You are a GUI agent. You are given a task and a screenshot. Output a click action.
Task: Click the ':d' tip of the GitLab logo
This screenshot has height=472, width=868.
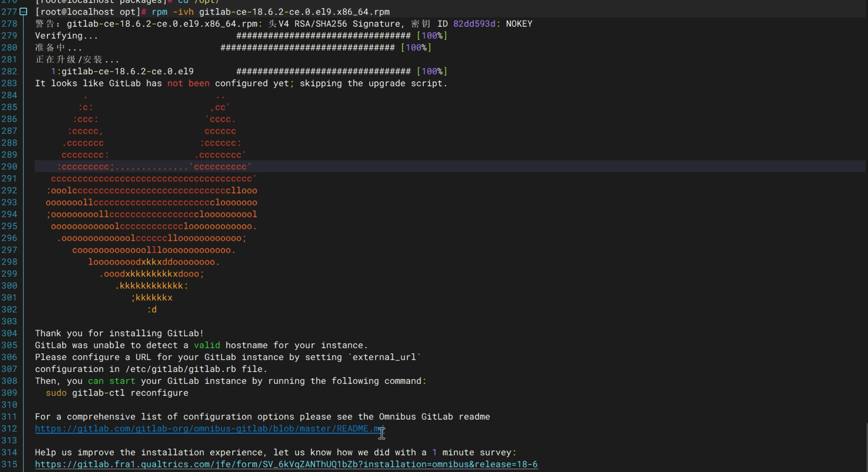[x=152, y=310]
